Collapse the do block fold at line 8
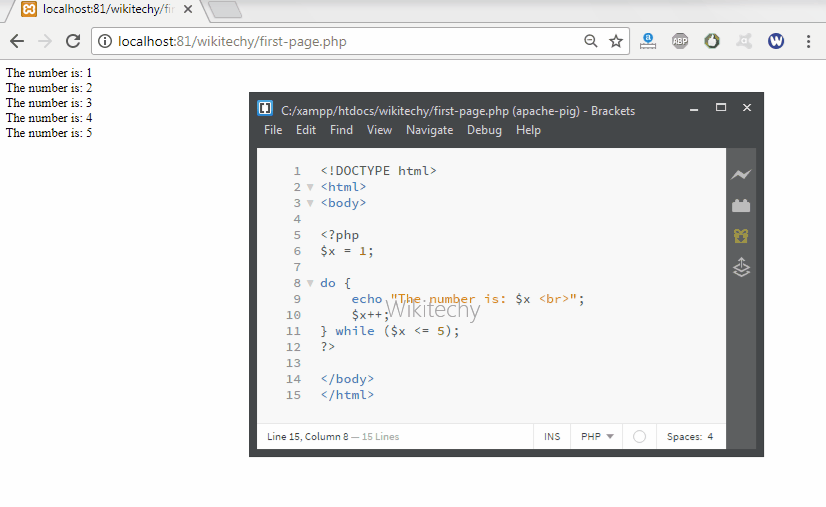The height and width of the screenshot is (507, 826). (310, 283)
